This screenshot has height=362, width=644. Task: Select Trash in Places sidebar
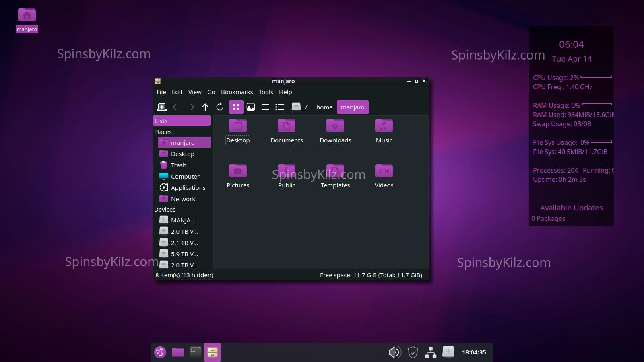click(x=178, y=165)
